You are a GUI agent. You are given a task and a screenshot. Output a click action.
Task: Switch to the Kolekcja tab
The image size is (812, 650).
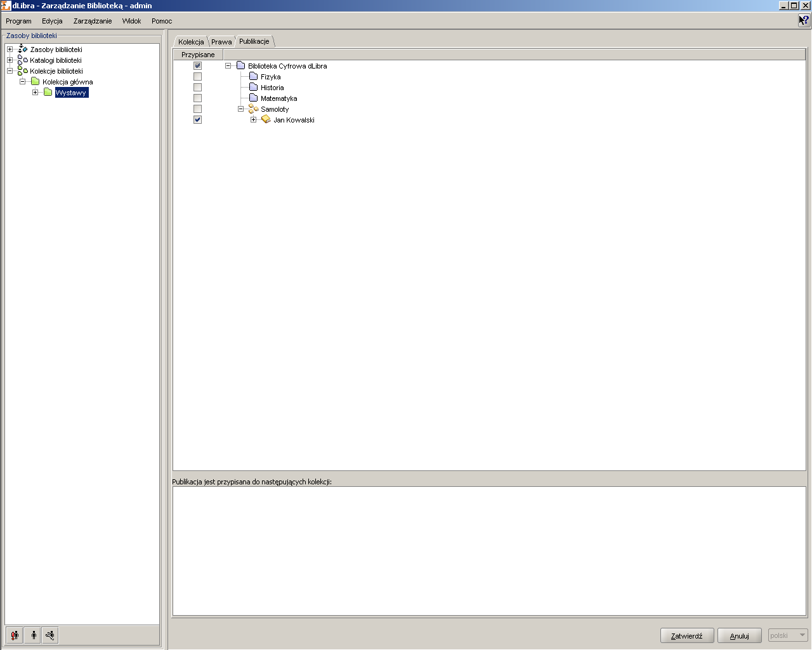pos(191,42)
